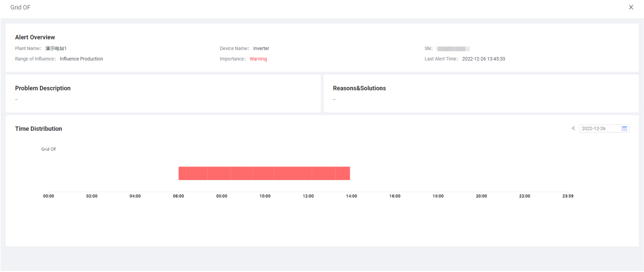Click the 2022-12-26 date input field

[x=604, y=128]
